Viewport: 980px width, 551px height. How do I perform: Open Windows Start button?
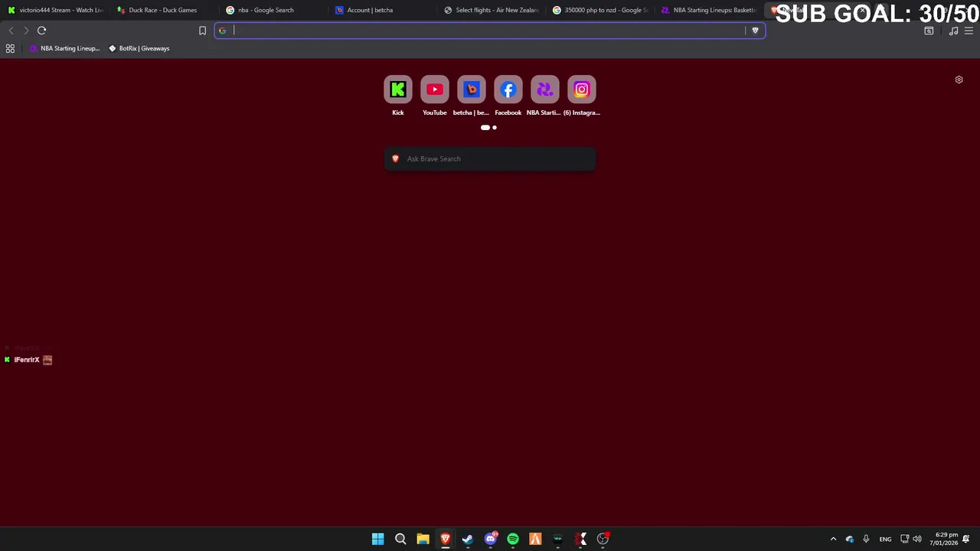[x=377, y=539]
